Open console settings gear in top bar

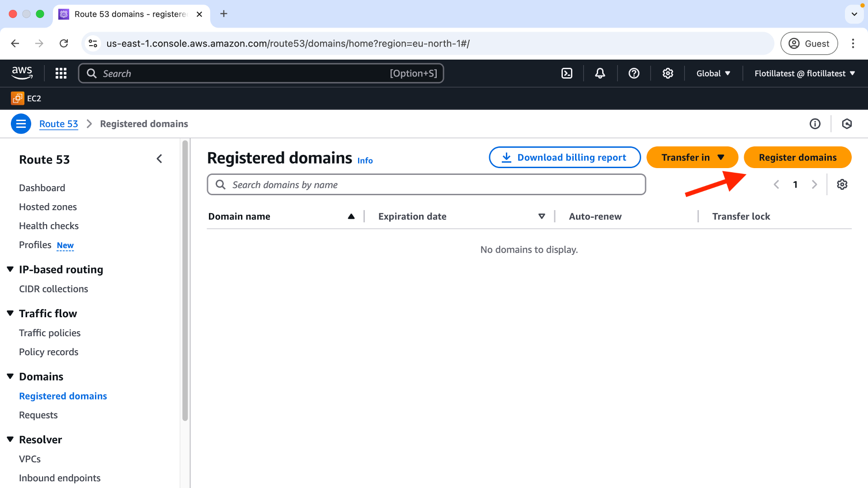[x=668, y=73]
